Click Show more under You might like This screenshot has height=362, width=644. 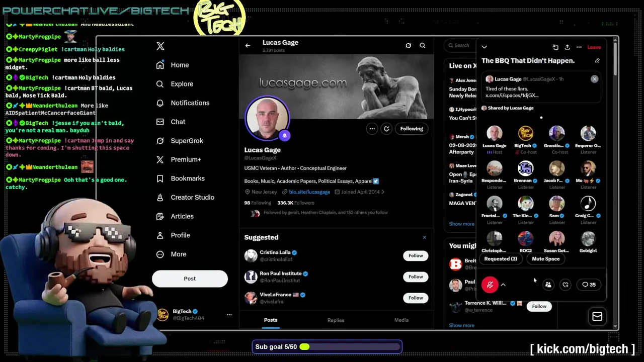coord(461,326)
